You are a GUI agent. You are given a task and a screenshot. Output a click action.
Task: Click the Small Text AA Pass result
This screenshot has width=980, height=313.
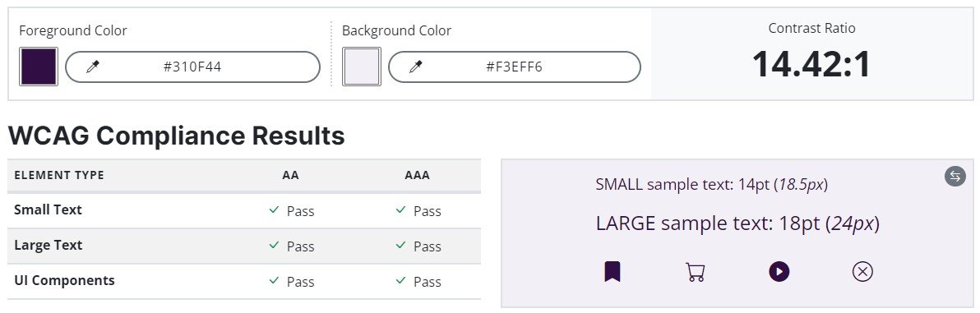[x=291, y=211]
